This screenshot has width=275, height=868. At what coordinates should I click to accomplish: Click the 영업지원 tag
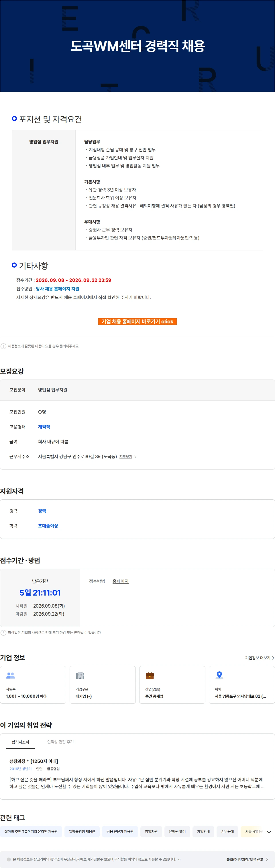tap(151, 831)
